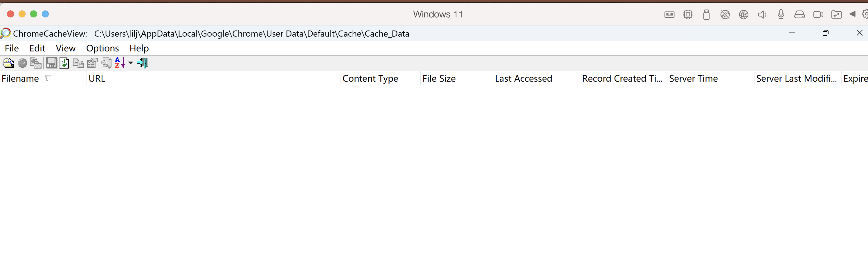The height and width of the screenshot is (262, 868).
Task: Sort by the URL column header
Action: [214, 78]
